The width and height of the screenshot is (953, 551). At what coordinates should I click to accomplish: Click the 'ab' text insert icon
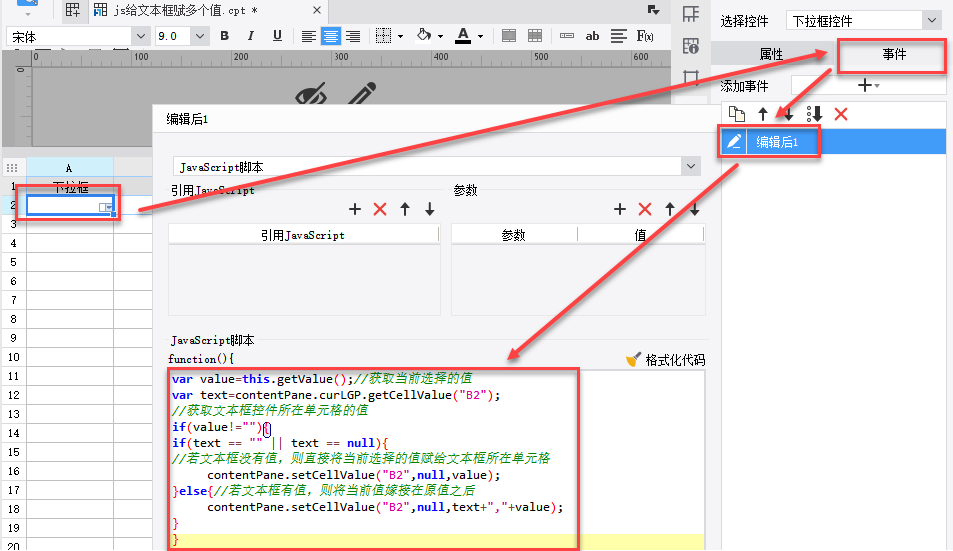point(592,36)
